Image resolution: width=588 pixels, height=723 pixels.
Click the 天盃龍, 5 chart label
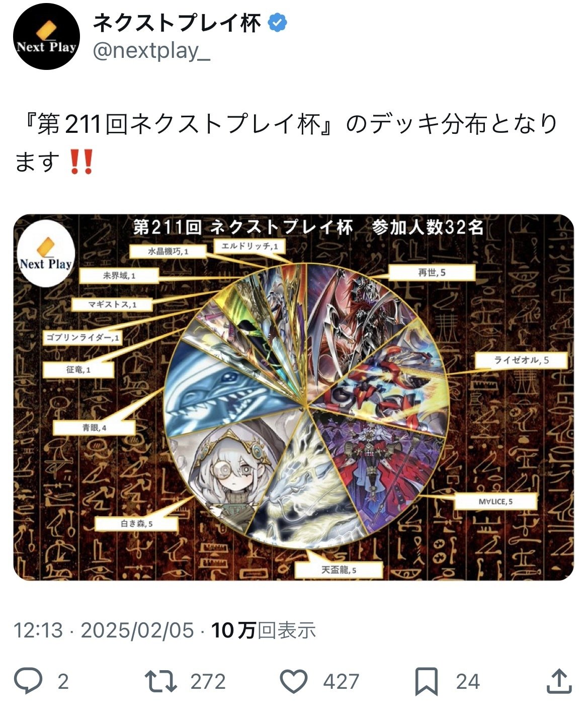tap(339, 570)
